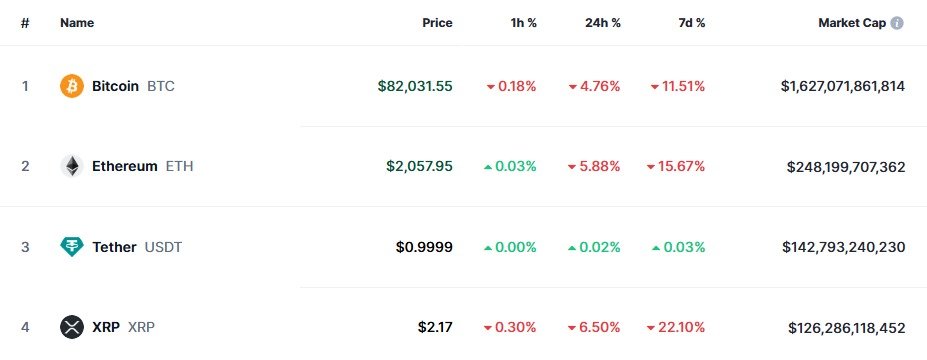927x360 pixels.
Task: Open the Market Cap info icon
Action: (x=897, y=23)
